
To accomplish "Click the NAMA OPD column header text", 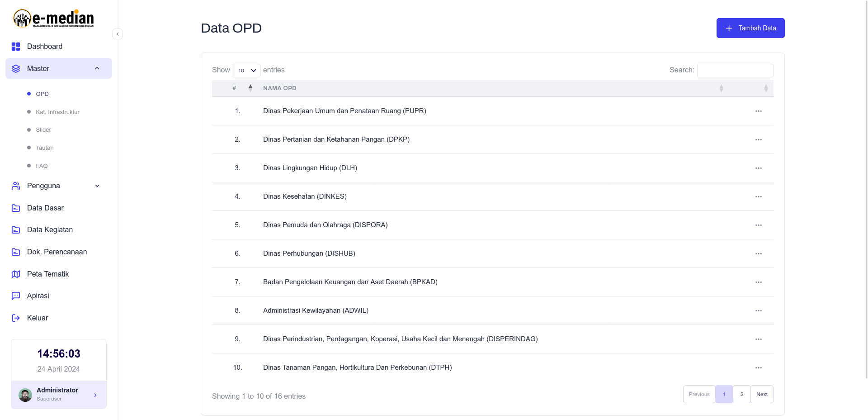I will [280, 88].
